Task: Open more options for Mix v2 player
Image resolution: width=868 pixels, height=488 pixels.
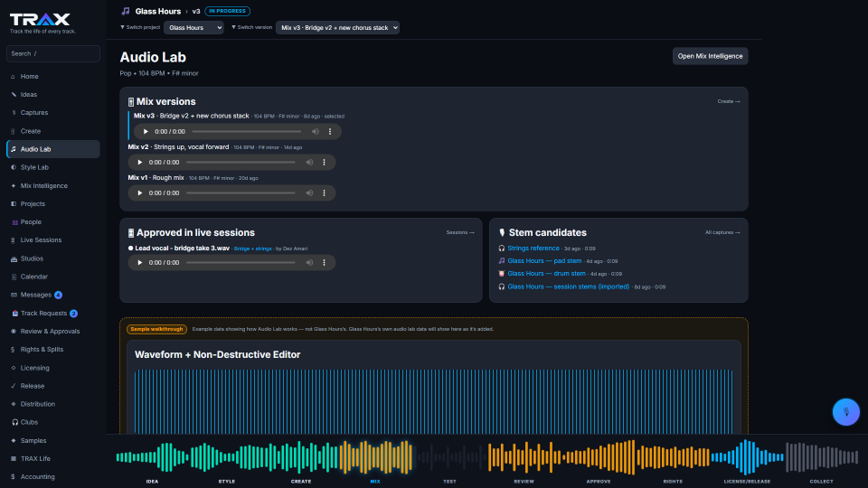Action: 325,162
